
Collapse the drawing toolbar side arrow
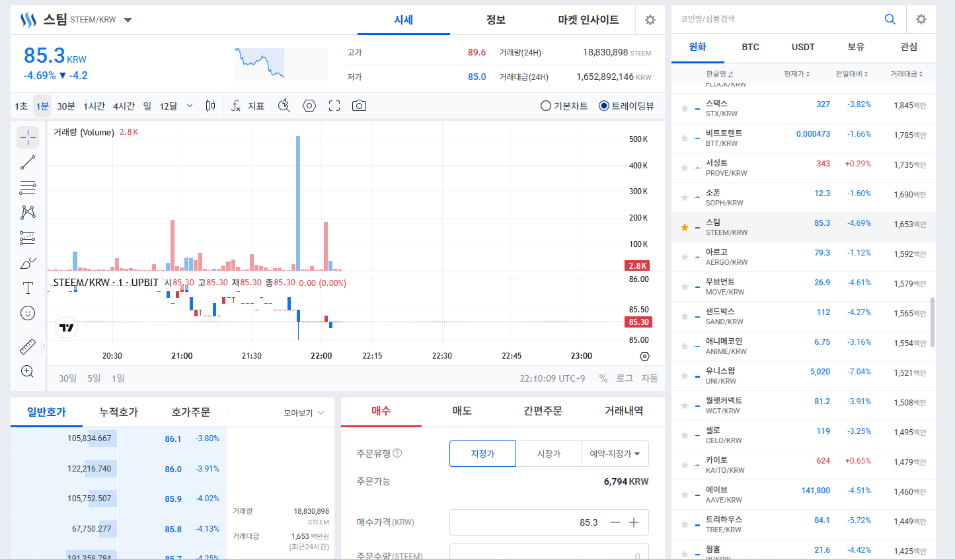(x=44, y=345)
